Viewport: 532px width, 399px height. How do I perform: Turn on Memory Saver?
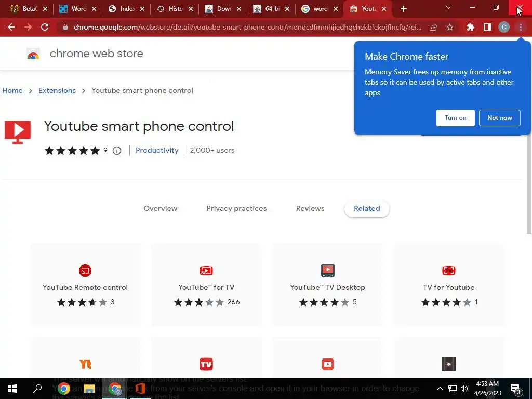click(x=455, y=118)
